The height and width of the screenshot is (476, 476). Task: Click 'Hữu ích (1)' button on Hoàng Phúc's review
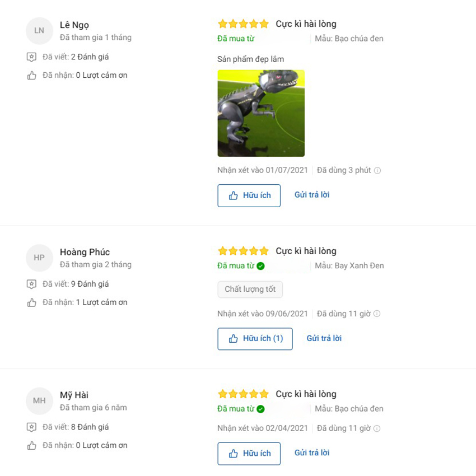[x=255, y=339]
